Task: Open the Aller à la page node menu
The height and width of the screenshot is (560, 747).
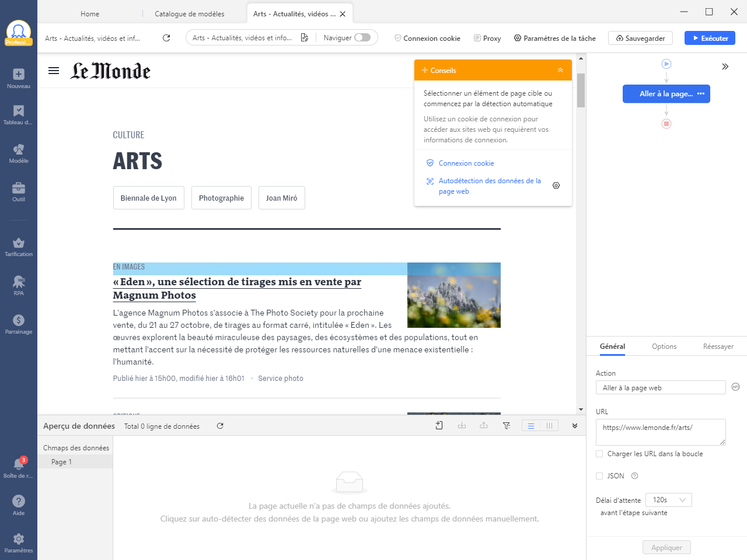Action: point(701,93)
